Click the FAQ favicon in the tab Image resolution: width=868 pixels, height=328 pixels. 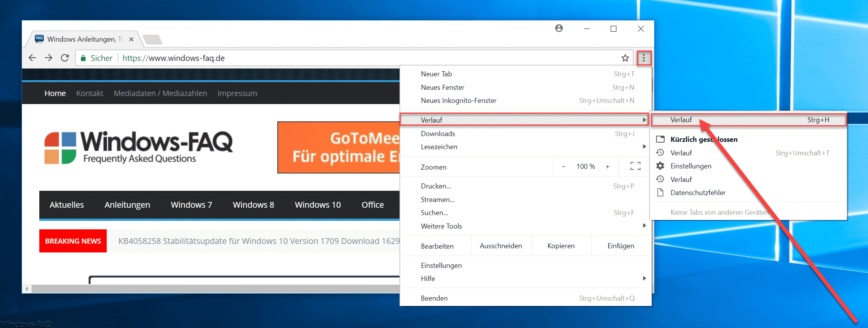pos(39,39)
